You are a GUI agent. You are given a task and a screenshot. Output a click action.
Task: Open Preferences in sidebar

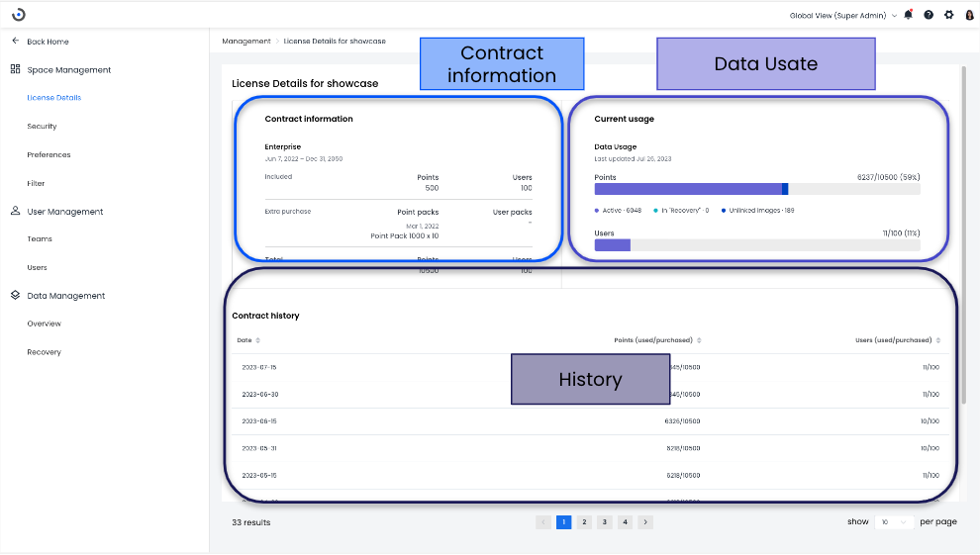pyautogui.click(x=49, y=154)
